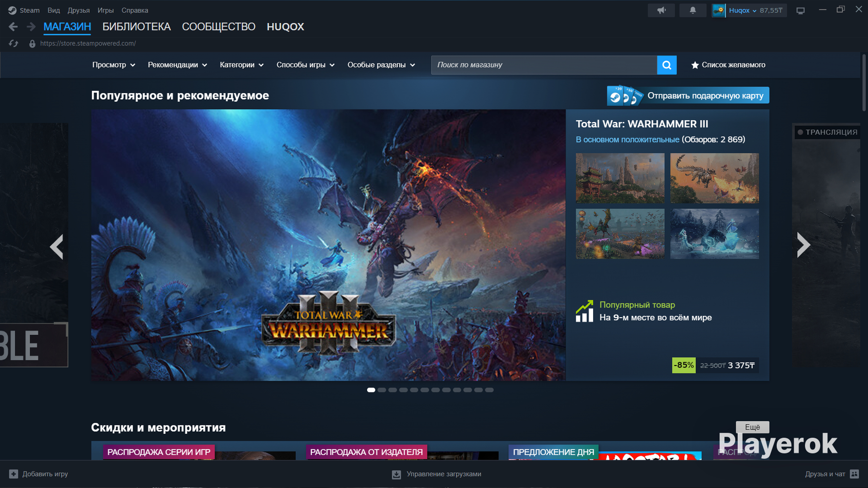Go forward with the forward arrow
868x488 pixels.
[x=31, y=27]
